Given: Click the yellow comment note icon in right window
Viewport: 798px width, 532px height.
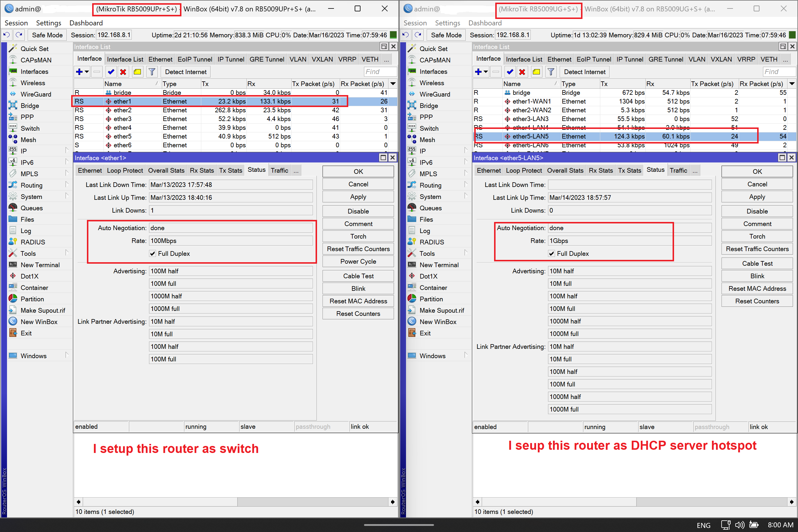Looking at the screenshot, I should [x=536, y=71].
